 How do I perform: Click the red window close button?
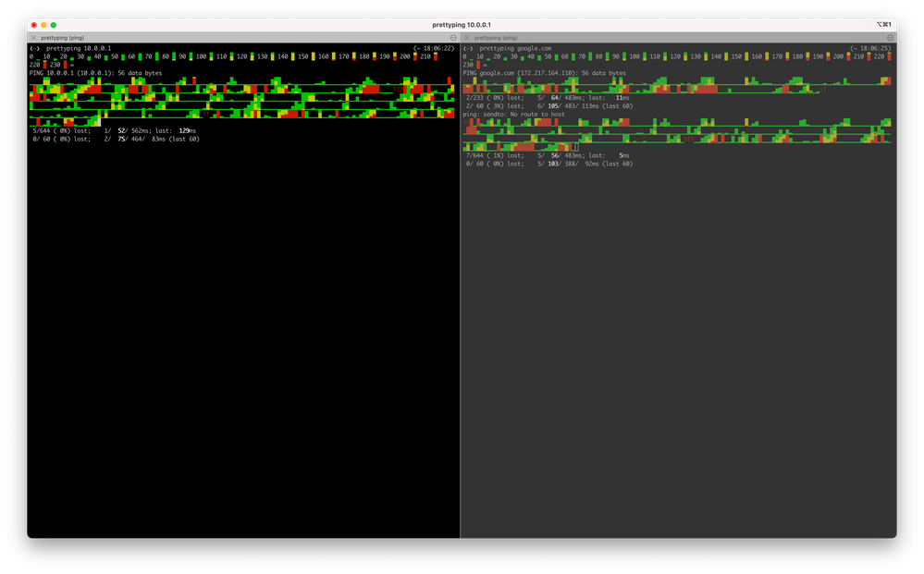[34, 25]
